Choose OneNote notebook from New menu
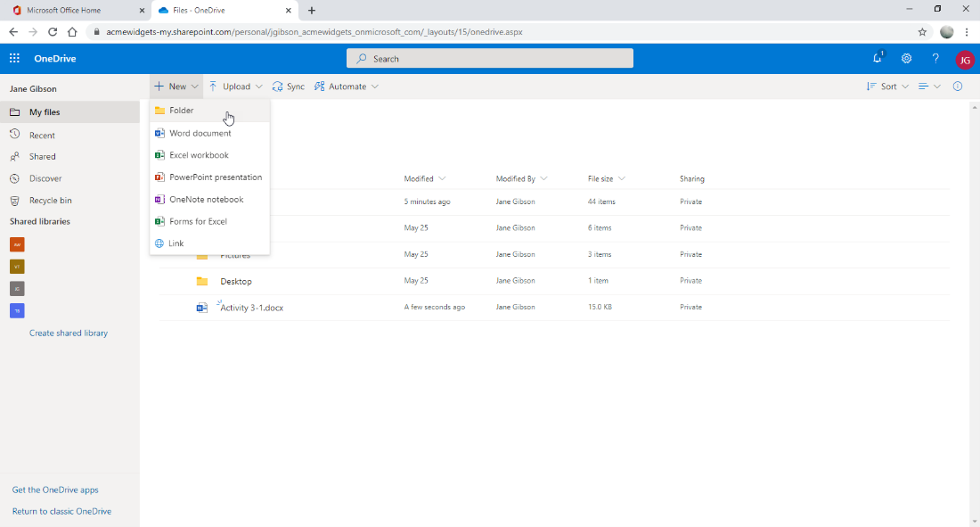 click(x=209, y=199)
